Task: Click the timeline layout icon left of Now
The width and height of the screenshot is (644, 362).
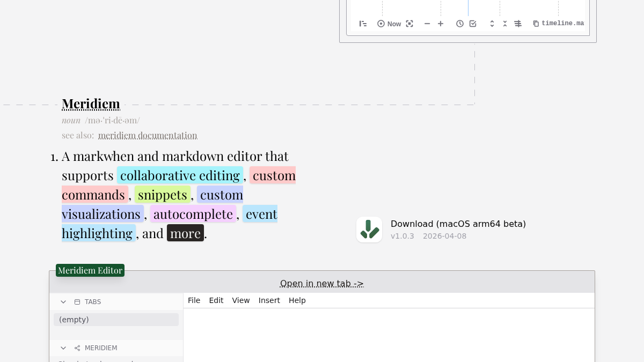Action: point(363,24)
